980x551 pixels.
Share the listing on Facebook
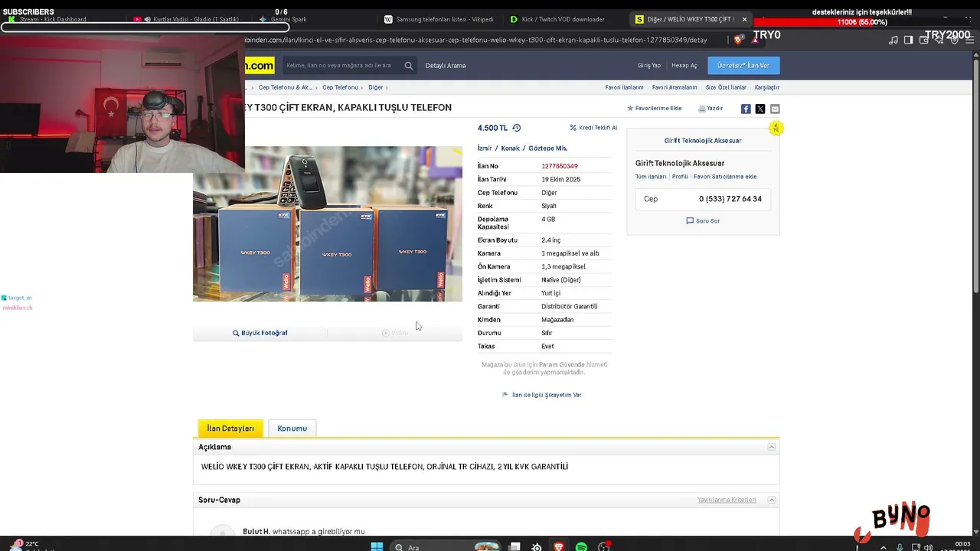[x=746, y=109]
